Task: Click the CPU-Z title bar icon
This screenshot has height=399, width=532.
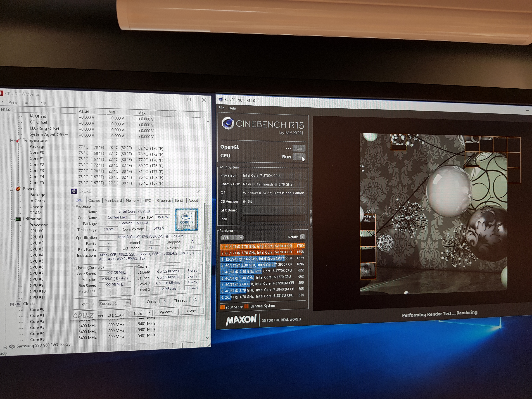Action: tap(74, 191)
